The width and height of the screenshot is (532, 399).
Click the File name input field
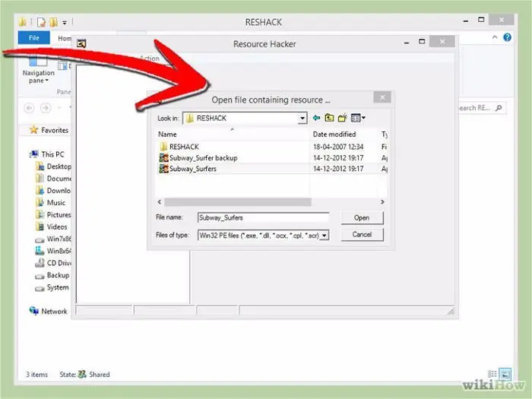[263, 217]
